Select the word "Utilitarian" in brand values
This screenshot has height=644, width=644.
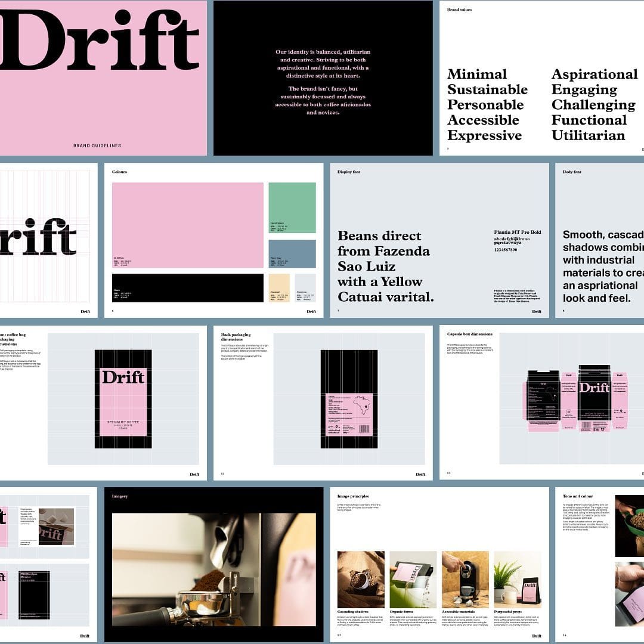point(588,135)
